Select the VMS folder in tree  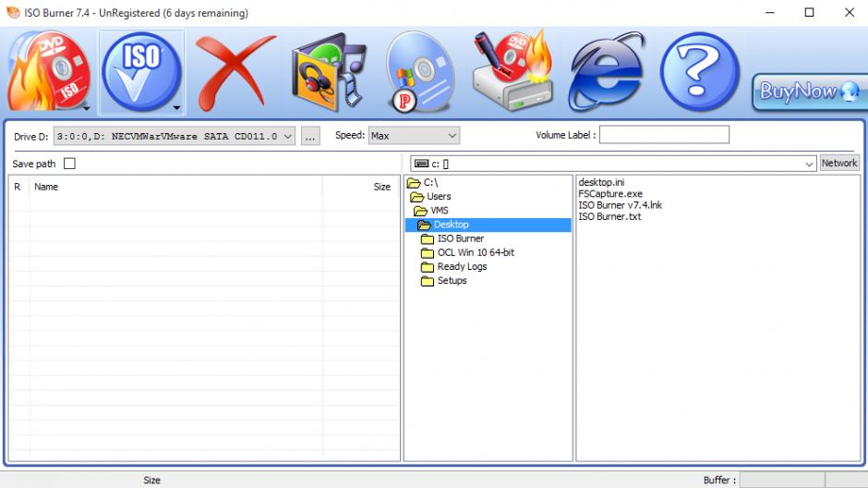439,211
